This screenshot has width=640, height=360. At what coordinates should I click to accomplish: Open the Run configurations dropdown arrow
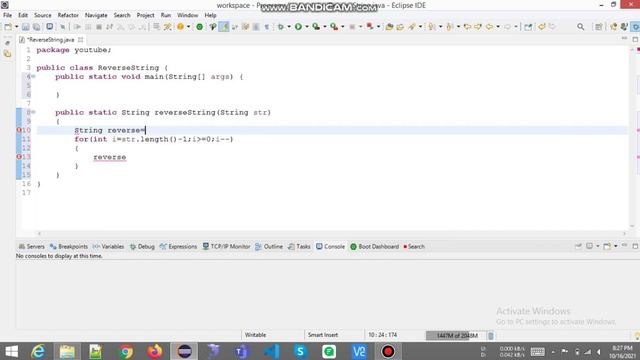(307, 27)
